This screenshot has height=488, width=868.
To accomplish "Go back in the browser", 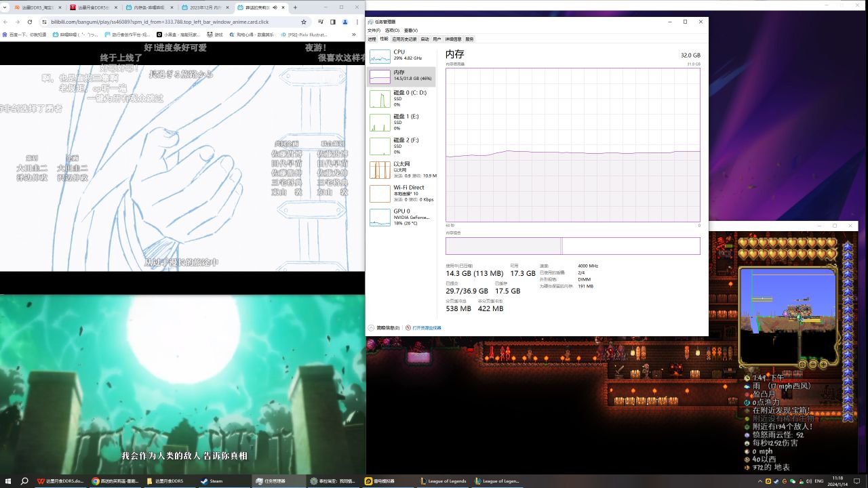I will pos(7,22).
